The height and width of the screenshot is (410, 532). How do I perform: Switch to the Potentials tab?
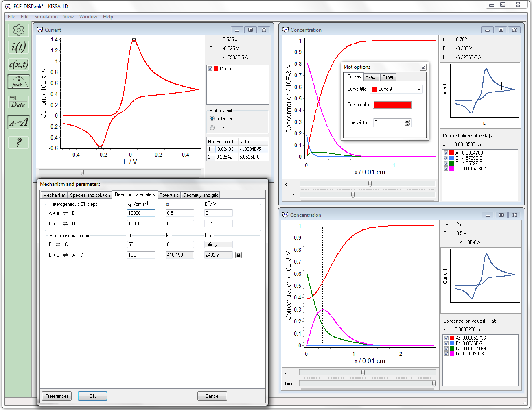(x=169, y=195)
